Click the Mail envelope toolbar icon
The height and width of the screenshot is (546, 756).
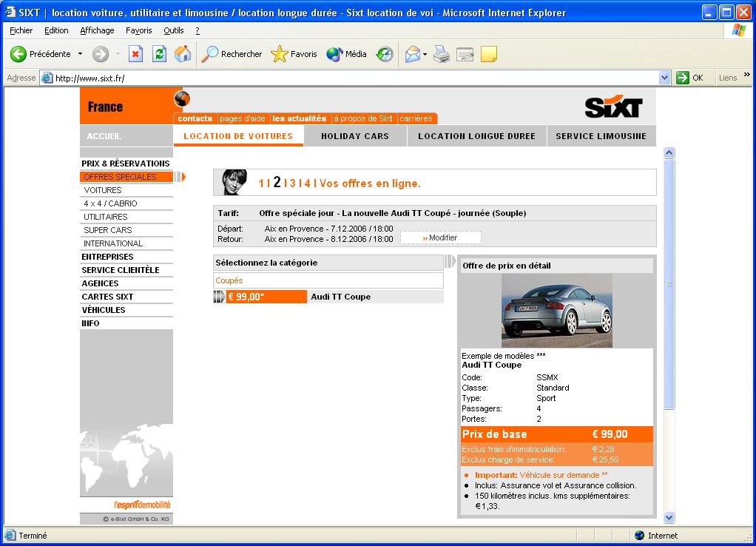412,54
